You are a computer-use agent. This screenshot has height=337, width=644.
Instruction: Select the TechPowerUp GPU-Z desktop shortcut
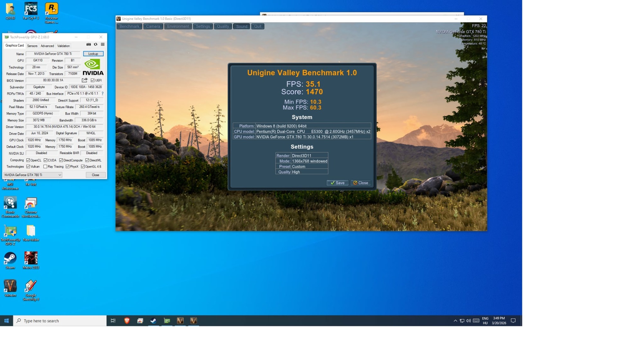pyautogui.click(x=10, y=235)
